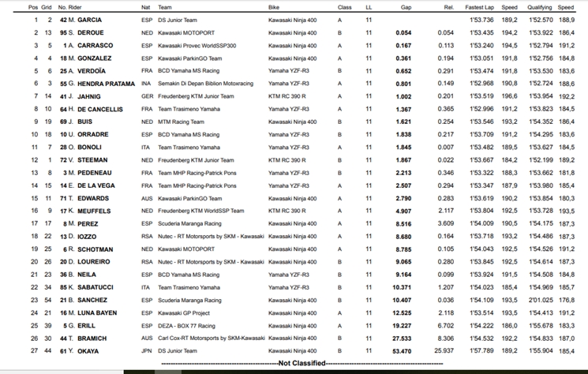Click the gap value 4.907
Viewport: 588px width, 374px height.
(x=403, y=211)
